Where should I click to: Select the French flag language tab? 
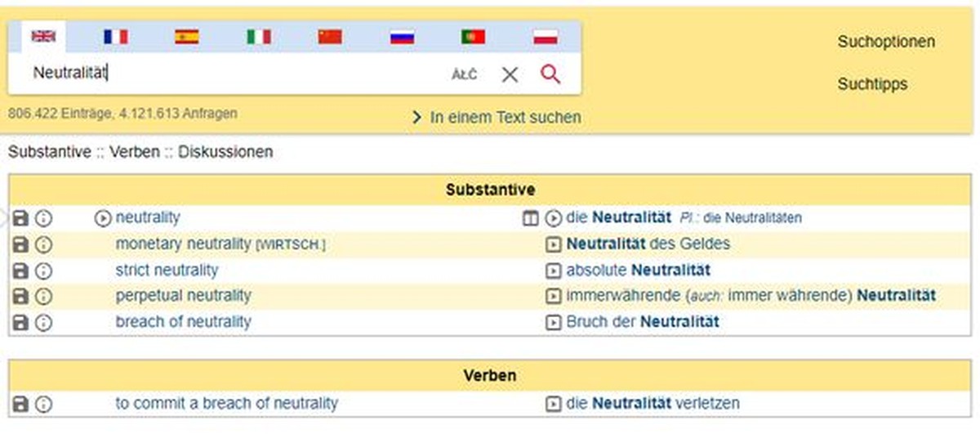coord(115,37)
